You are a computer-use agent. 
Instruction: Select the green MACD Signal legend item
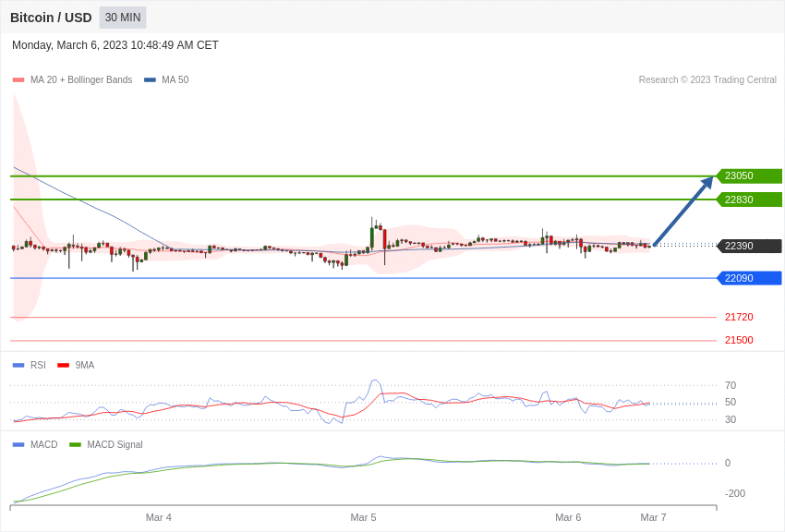coord(106,445)
